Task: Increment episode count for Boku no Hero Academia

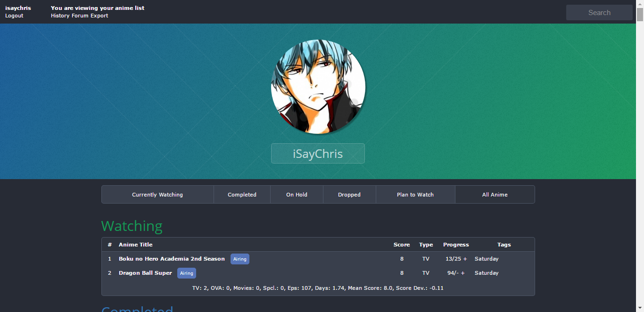Action: pos(466,259)
